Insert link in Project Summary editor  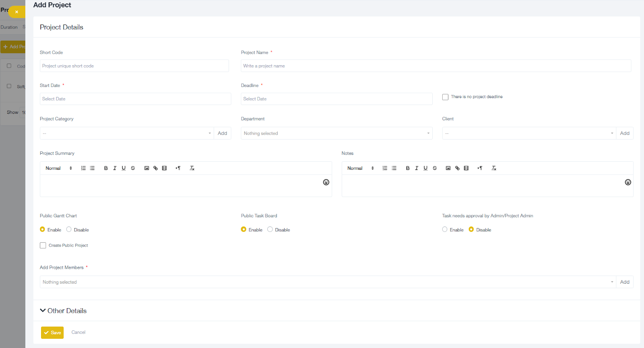tap(155, 168)
